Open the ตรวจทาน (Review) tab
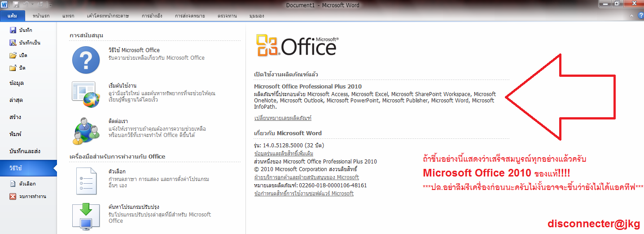 coord(227,16)
